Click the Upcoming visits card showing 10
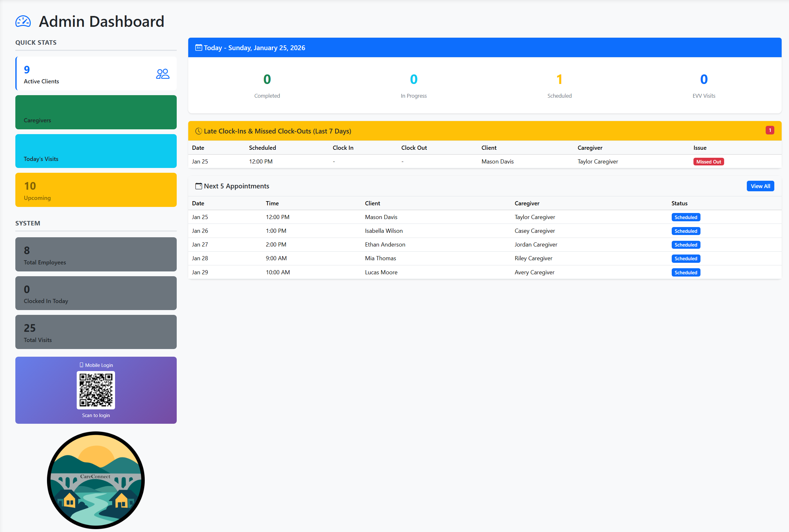 click(x=96, y=190)
